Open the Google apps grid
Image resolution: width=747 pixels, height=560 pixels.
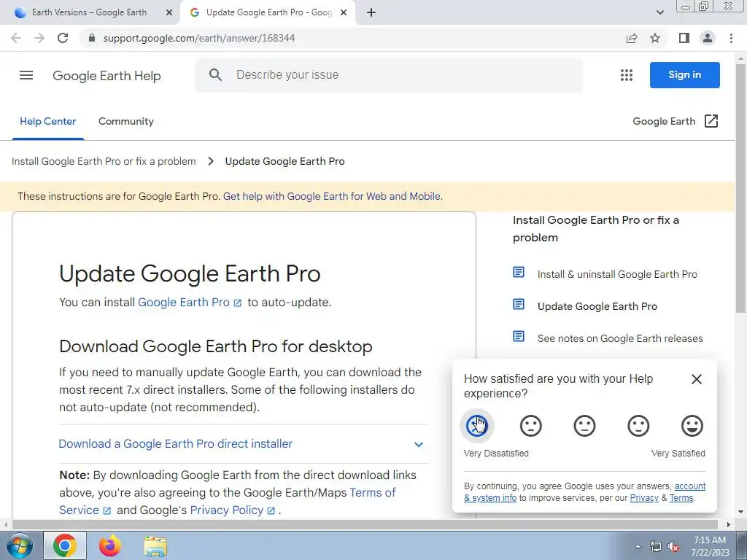click(x=627, y=75)
